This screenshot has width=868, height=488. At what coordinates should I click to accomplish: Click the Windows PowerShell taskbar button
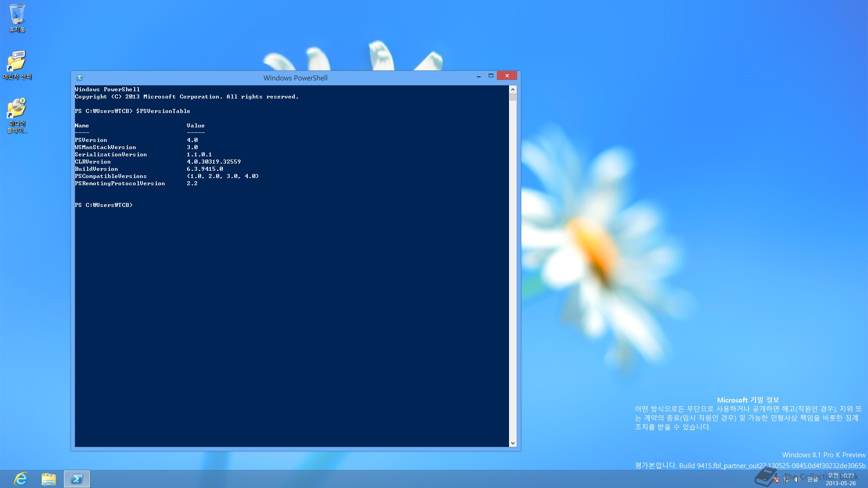(x=77, y=479)
